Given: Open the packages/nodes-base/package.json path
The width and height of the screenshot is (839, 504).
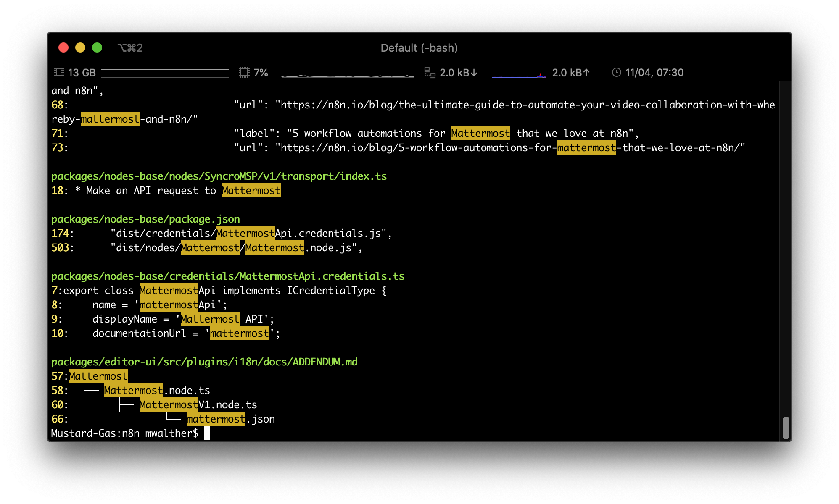Looking at the screenshot, I should click(145, 219).
